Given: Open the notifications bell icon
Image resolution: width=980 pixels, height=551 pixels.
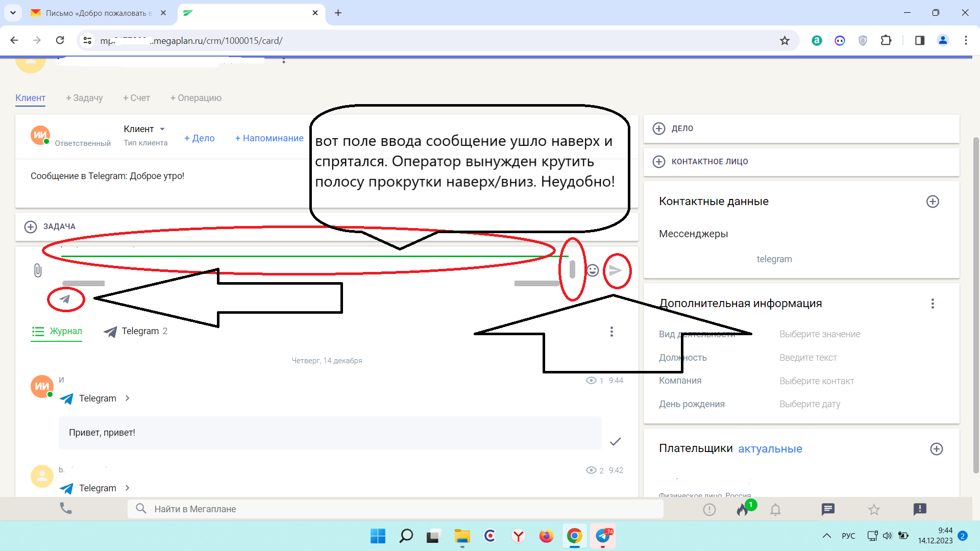Looking at the screenshot, I should point(775,509).
